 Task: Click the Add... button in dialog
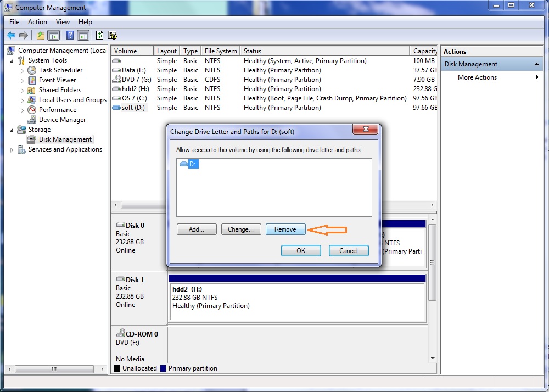coord(197,229)
